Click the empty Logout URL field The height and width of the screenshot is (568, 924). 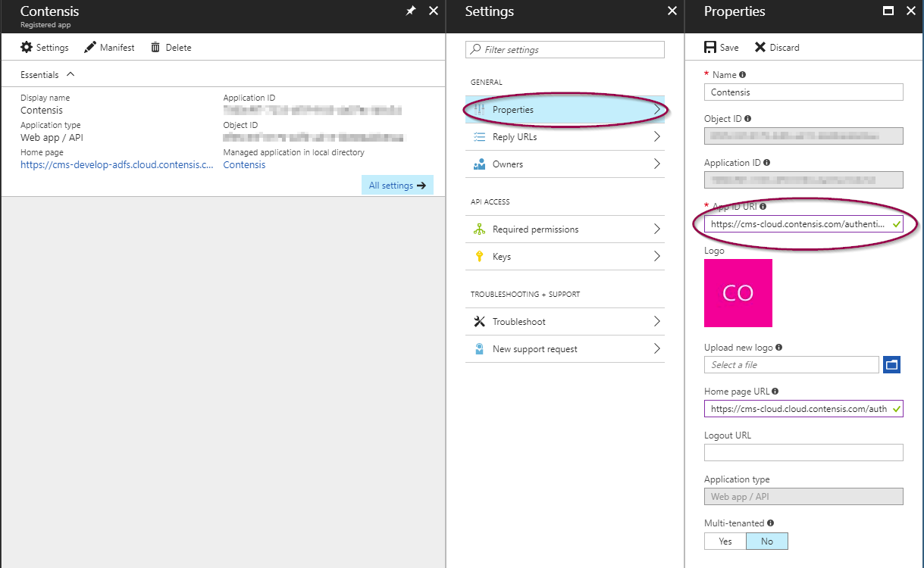point(803,453)
